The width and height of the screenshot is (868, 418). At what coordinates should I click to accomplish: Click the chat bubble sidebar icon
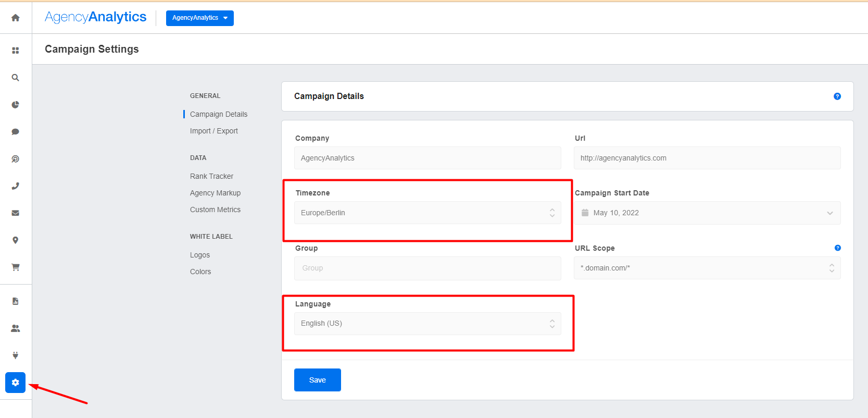pos(16,132)
